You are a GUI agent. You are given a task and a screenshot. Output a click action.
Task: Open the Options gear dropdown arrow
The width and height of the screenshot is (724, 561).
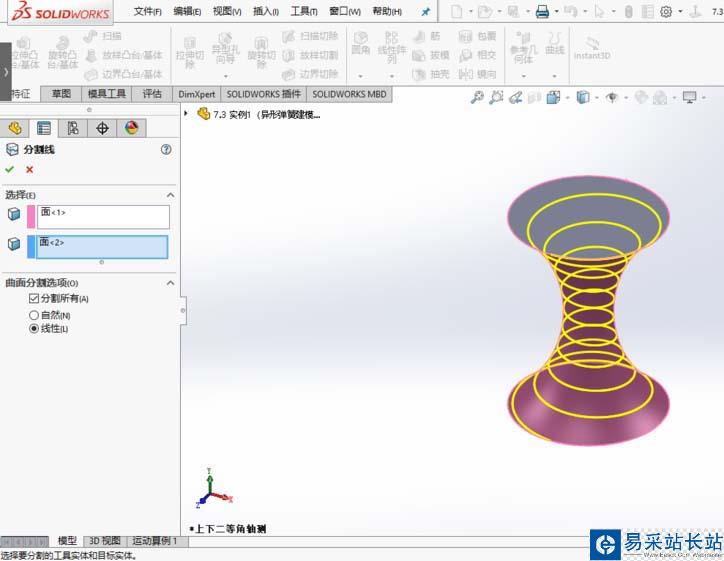680,11
